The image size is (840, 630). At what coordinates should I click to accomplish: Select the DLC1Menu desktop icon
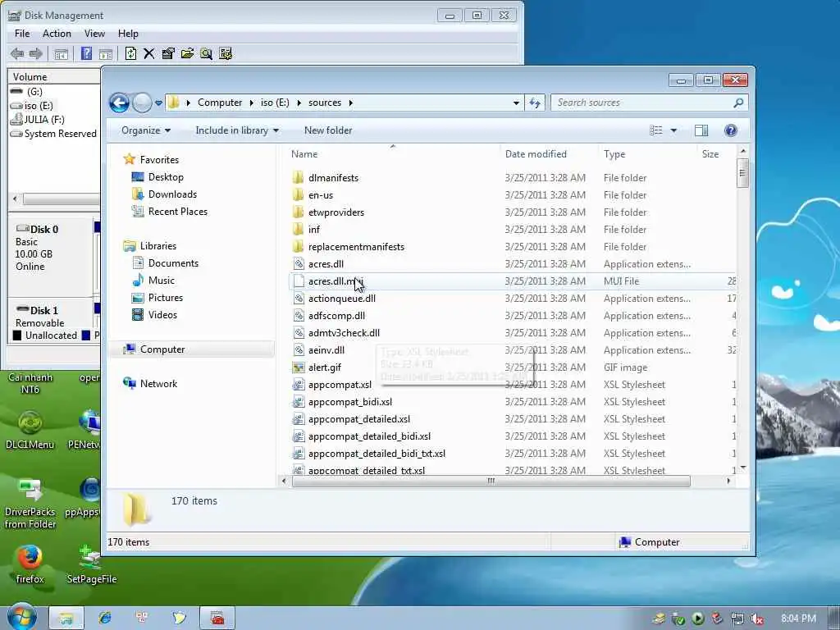pyautogui.click(x=30, y=429)
